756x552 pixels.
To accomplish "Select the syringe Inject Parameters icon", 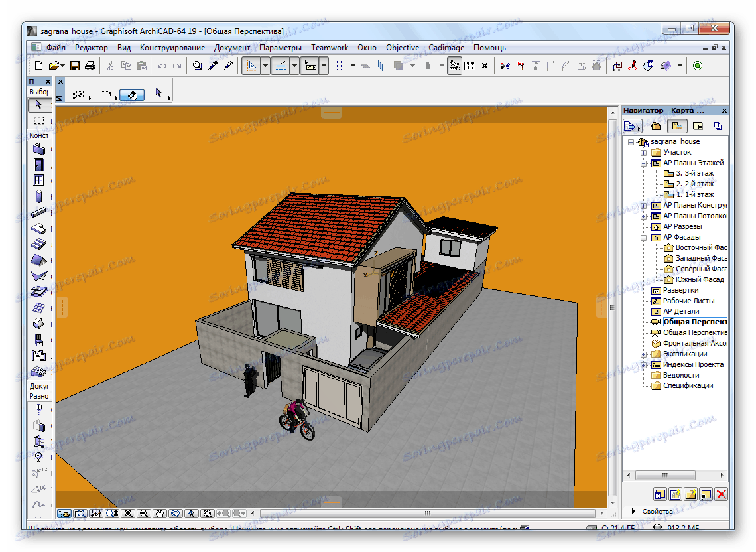I will pos(228,66).
